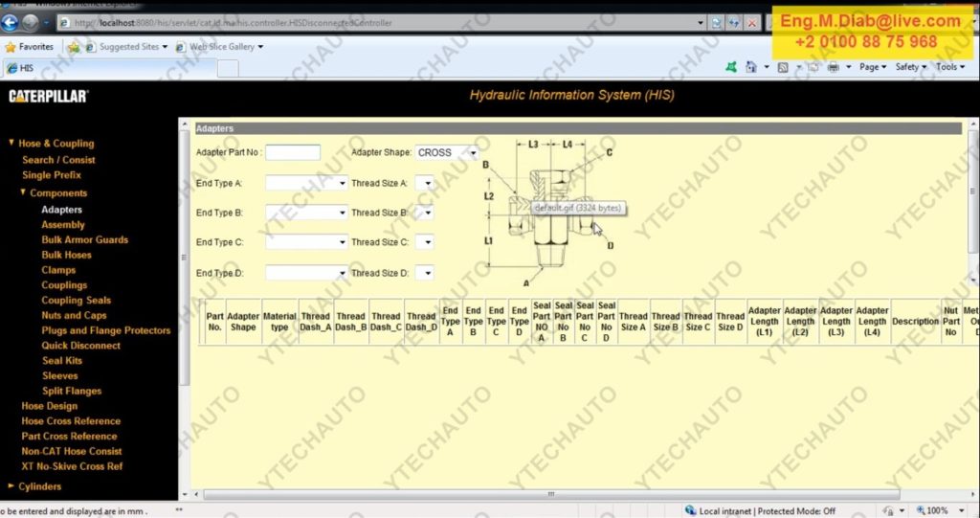Collapse the Components tree node
Image resolution: width=980 pixels, height=518 pixels.
[x=23, y=192]
